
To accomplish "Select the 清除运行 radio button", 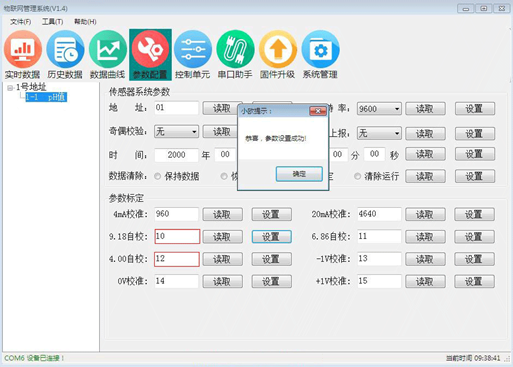I will coord(357,176).
